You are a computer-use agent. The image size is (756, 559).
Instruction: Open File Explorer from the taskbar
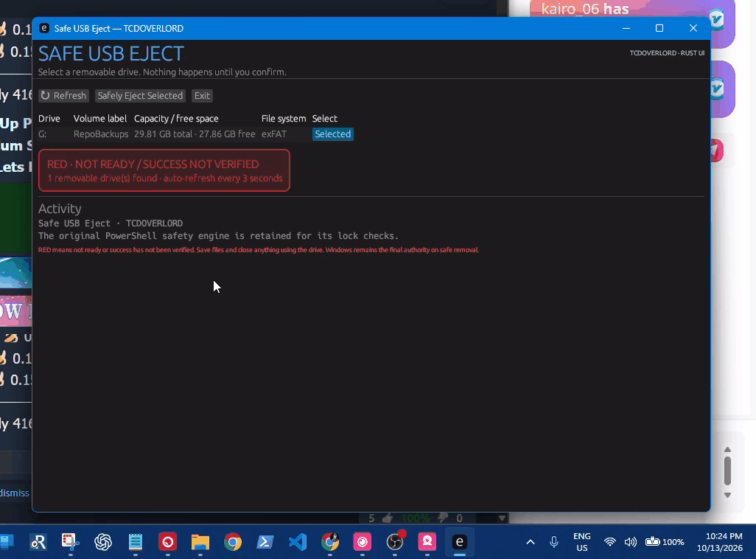(200, 542)
